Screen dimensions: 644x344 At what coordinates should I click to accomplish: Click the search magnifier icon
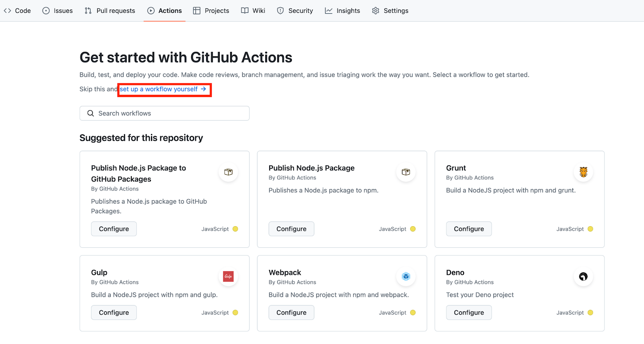[x=91, y=113]
